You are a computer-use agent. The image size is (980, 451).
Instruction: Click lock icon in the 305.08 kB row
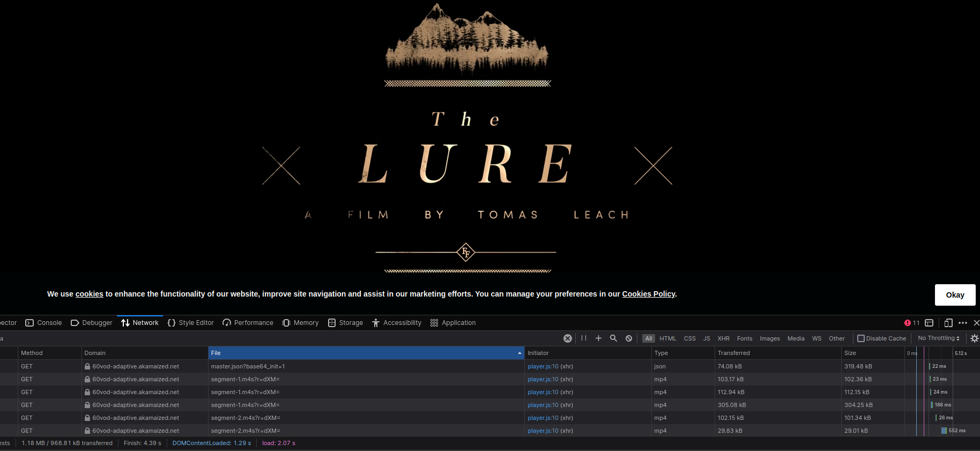[x=87, y=405]
